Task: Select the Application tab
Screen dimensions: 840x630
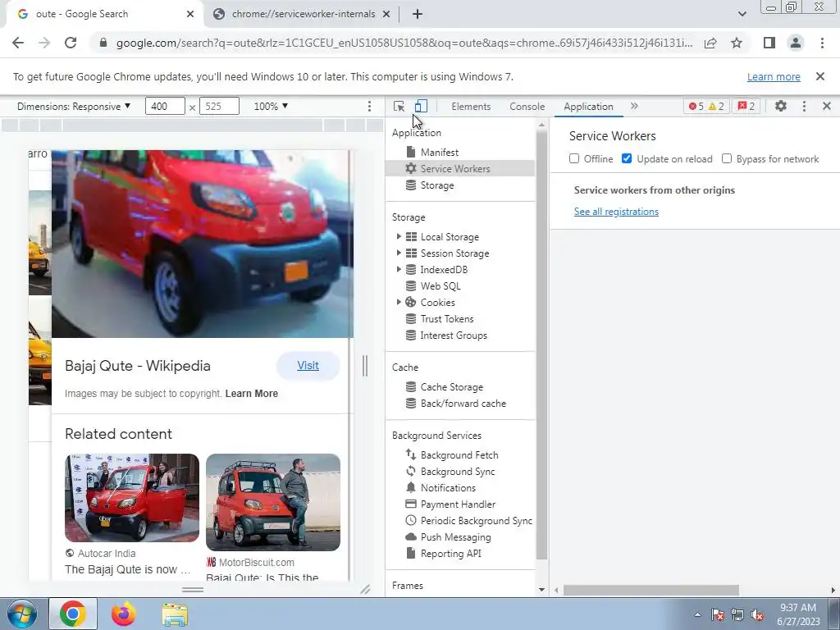Action: pos(588,107)
